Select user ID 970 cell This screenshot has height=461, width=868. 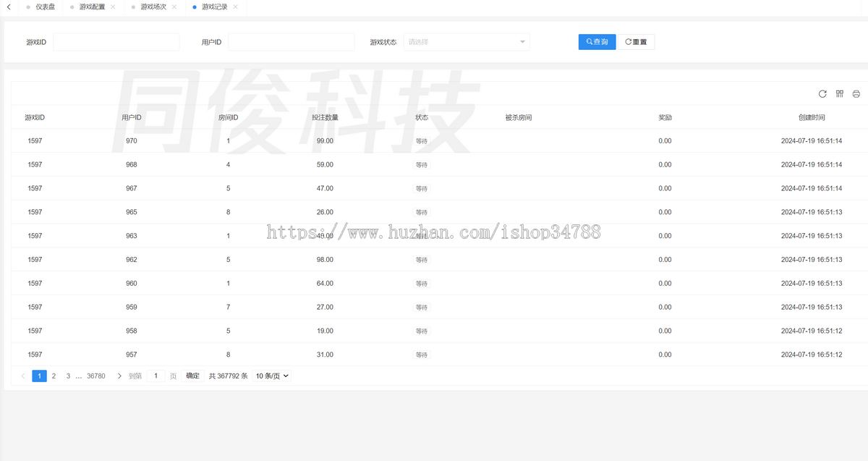click(131, 141)
